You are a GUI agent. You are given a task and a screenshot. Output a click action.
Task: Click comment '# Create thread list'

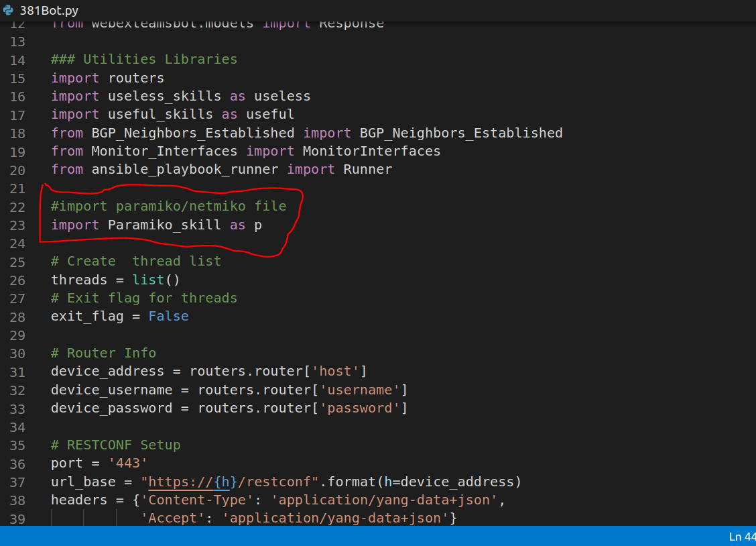point(136,262)
